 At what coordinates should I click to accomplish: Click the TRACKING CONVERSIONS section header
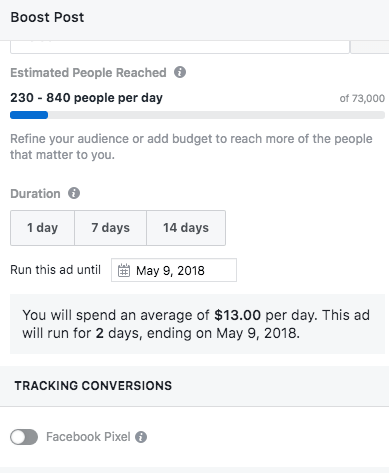(93, 386)
